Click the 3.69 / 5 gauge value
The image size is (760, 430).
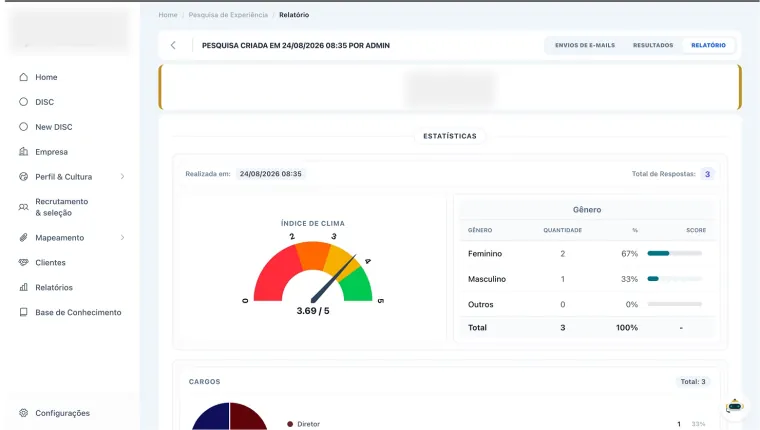(x=313, y=311)
